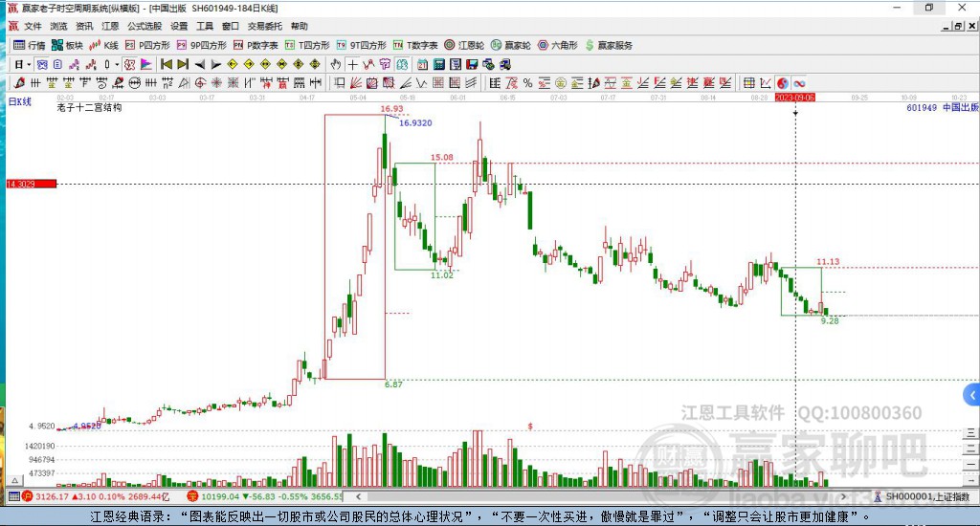Image resolution: width=980 pixels, height=526 pixels.
Task: Toggle the active chart-layout icon beside 日 dropdown
Action: click(x=42, y=64)
